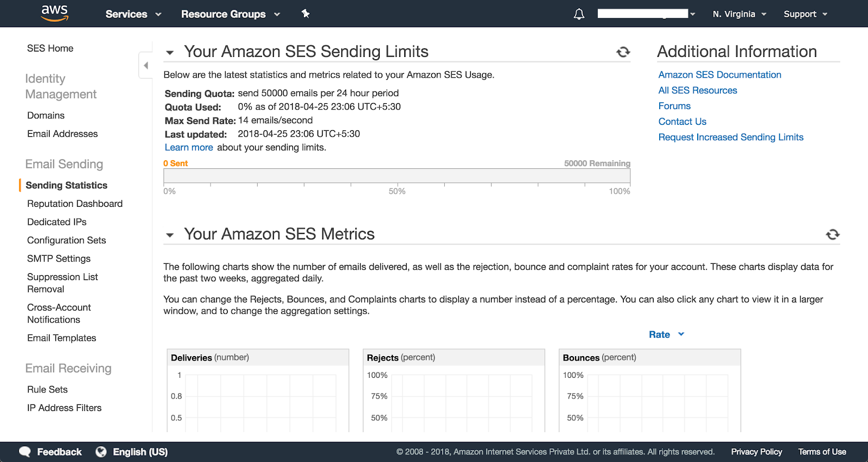This screenshot has width=868, height=462.
Task: Collapse the Sending Limits section triangle
Action: tap(170, 53)
